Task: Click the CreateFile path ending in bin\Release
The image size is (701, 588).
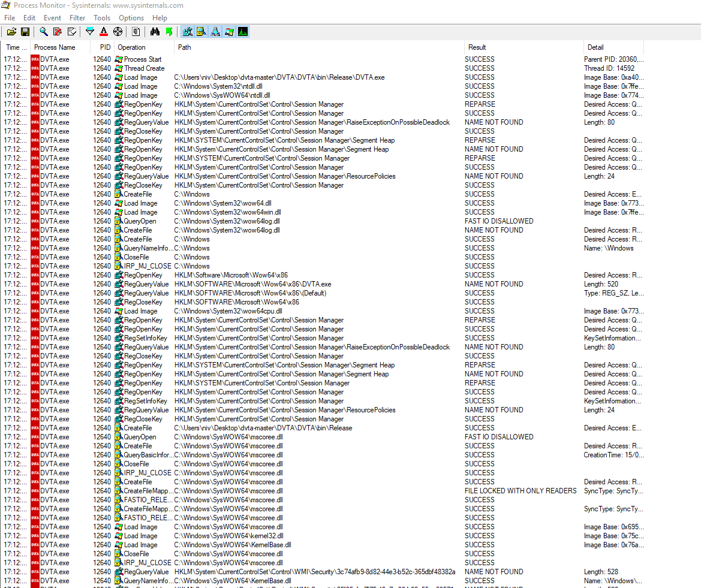Action: (263, 428)
